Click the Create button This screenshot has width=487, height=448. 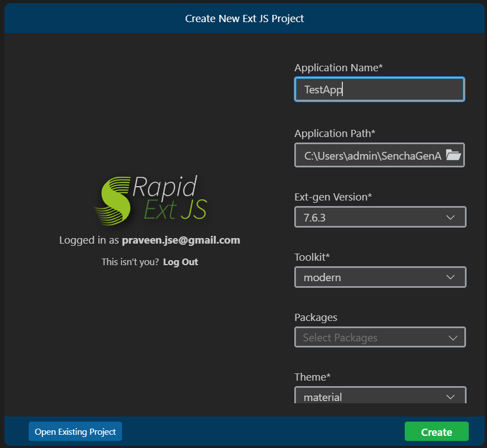tap(436, 431)
